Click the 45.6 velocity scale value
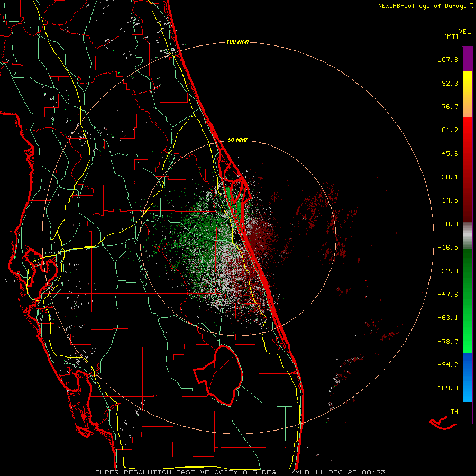This screenshot has height=476, width=476. coord(450,153)
